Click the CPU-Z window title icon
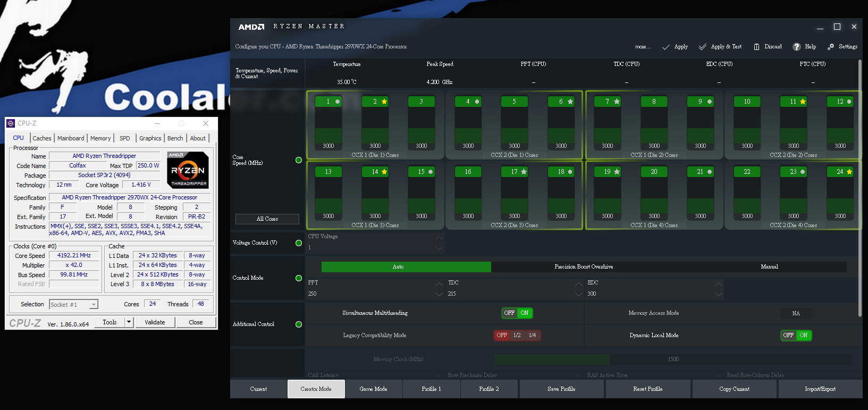The width and height of the screenshot is (868, 410). point(11,123)
